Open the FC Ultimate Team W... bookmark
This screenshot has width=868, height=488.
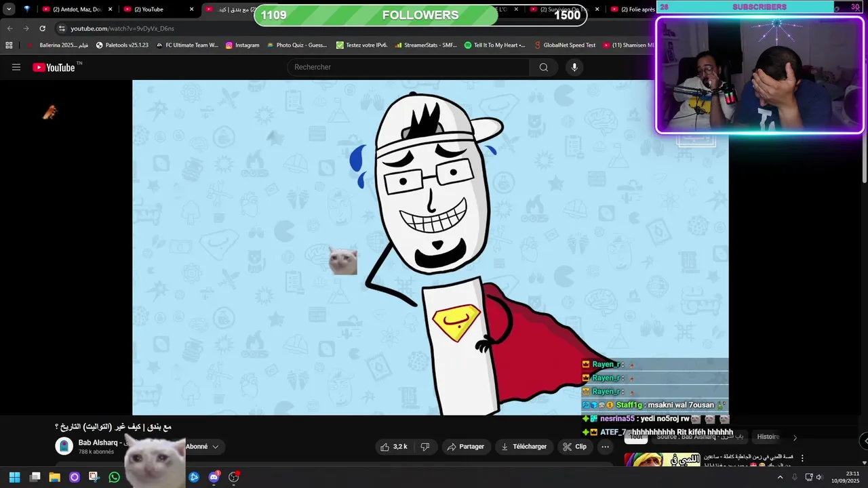tap(187, 45)
